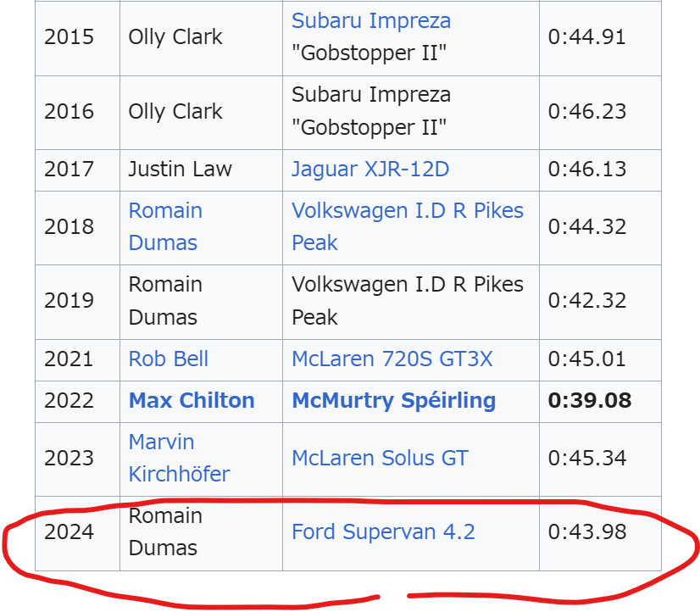Click Olly Clark in the 2015 row
The height and width of the screenshot is (612, 700).
[175, 37]
